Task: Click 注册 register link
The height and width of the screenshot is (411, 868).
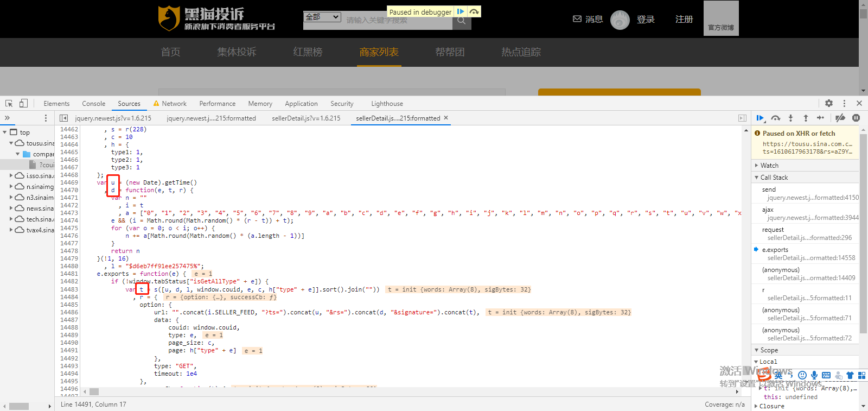Action: (684, 19)
